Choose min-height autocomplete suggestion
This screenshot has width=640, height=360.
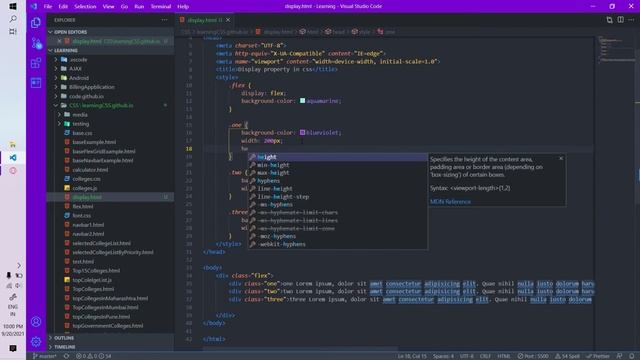pyautogui.click(x=338, y=165)
